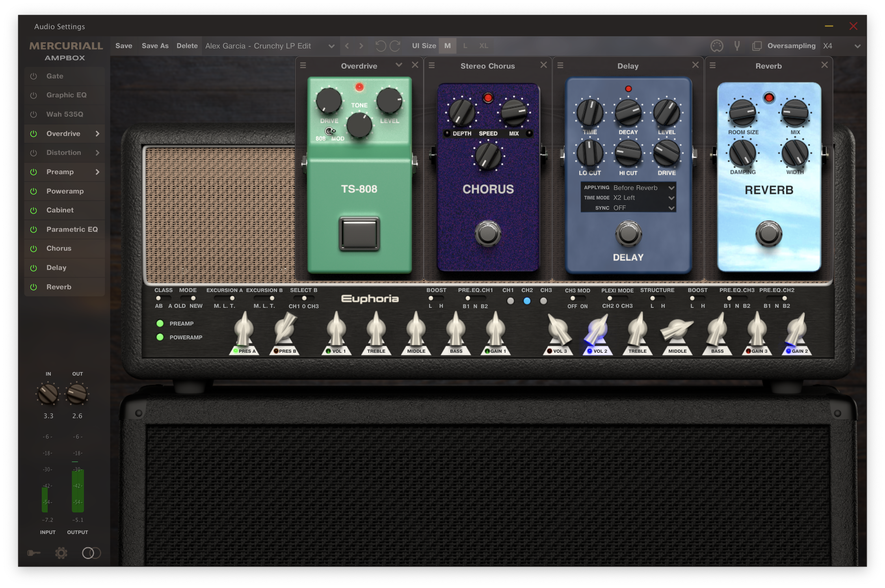Image resolution: width=885 pixels, height=588 pixels.
Task: Stomp the Delay pedal footswitch
Action: [x=628, y=234]
